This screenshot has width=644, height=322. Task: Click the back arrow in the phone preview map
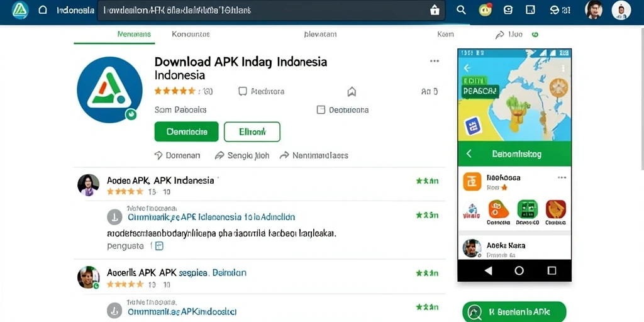tap(467, 68)
